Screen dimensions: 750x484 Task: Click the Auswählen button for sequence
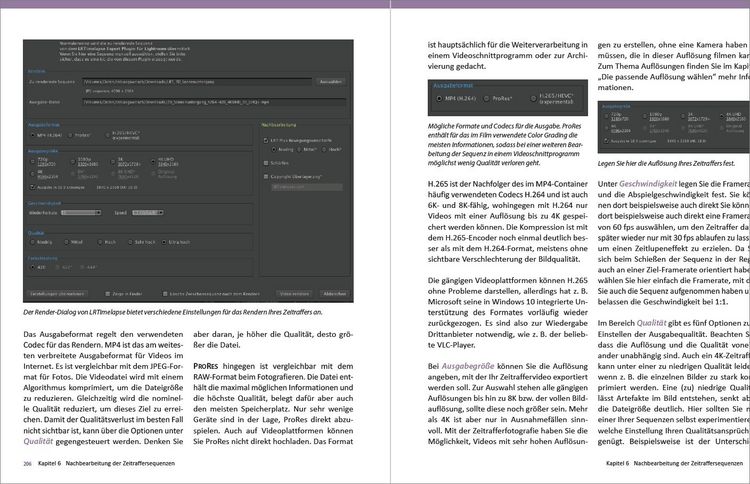point(331,82)
